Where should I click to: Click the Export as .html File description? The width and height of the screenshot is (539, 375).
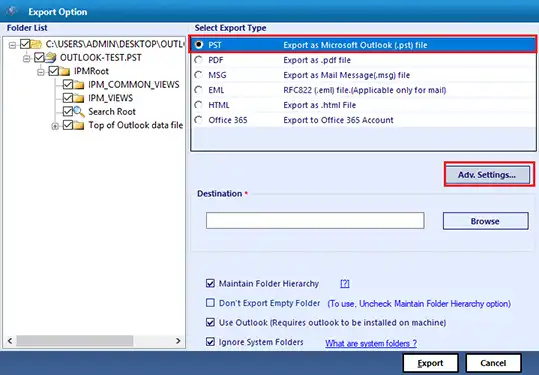coord(320,105)
